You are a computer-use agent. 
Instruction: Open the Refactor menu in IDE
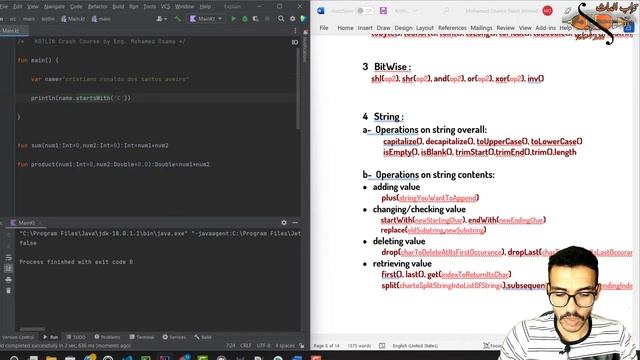click(x=98, y=7)
